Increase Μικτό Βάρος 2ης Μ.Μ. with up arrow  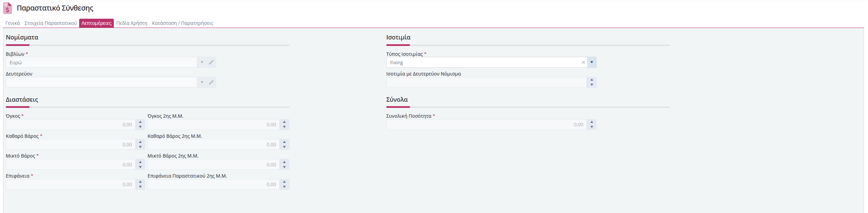pos(284,162)
